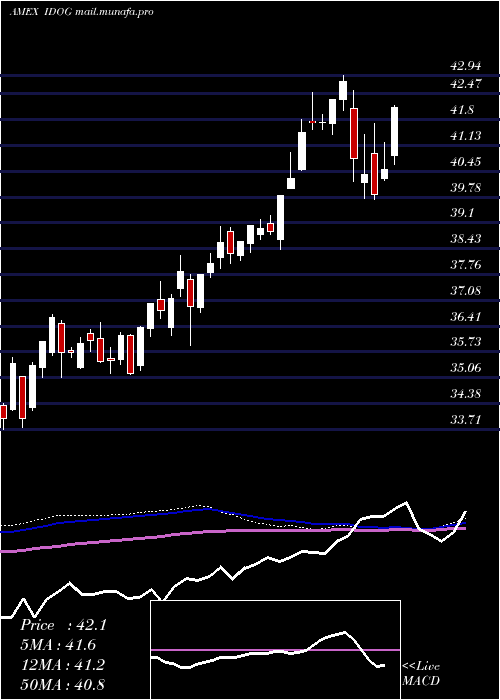The image size is (500, 700).
Task: Click the 38.43 price axis label
Action: (x=466, y=239)
